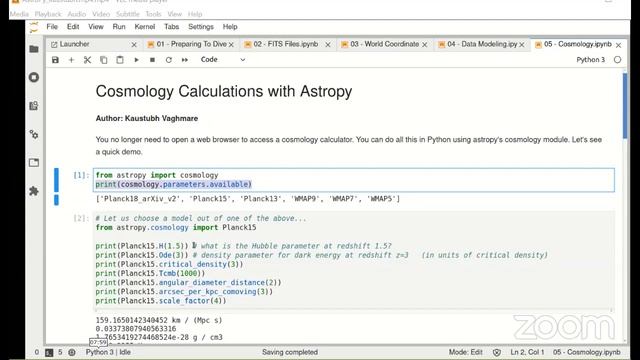Run the selected cell
This screenshot has width=640, height=360.
[136, 60]
